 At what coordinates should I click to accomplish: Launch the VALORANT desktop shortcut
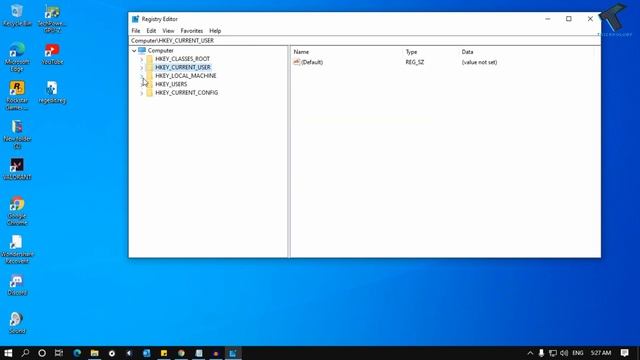click(x=17, y=169)
